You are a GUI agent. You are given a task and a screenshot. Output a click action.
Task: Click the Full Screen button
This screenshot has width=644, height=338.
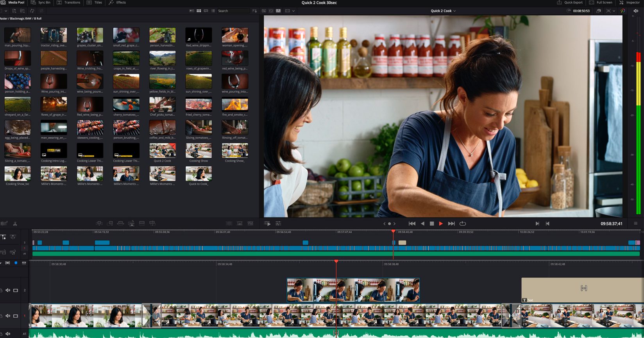pyautogui.click(x=601, y=2)
